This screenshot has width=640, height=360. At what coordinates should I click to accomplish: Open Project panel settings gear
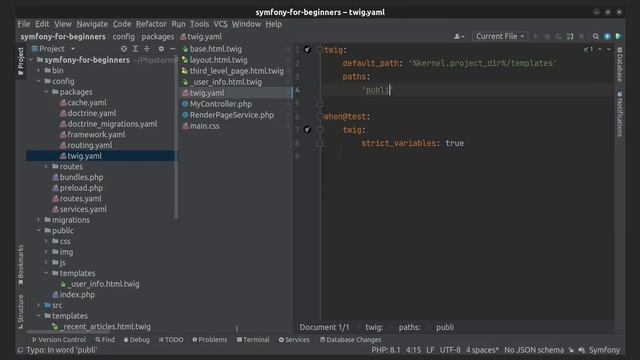point(161,49)
